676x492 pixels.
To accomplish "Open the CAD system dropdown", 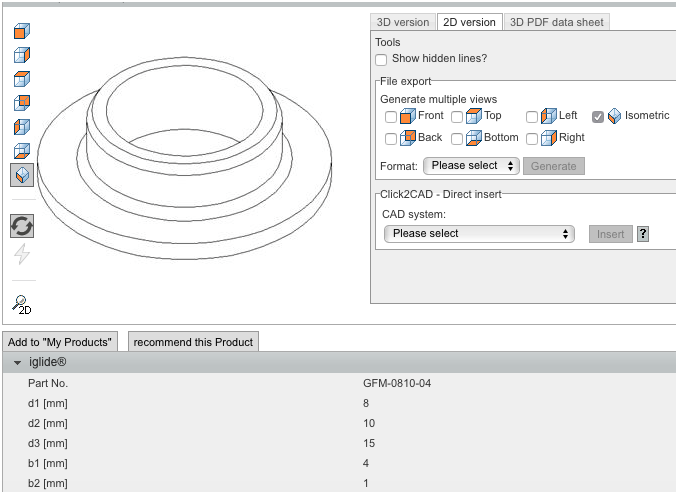I will [479, 234].
